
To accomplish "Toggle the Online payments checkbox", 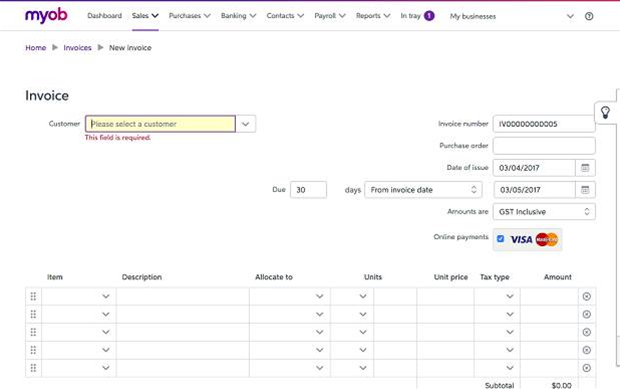I will [501, 239].
